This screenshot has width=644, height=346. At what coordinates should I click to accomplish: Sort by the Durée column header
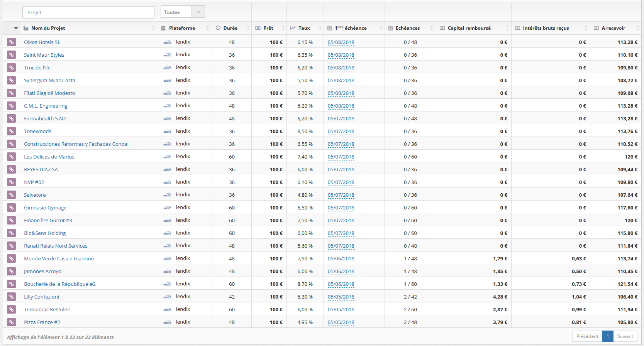[230, 28]
